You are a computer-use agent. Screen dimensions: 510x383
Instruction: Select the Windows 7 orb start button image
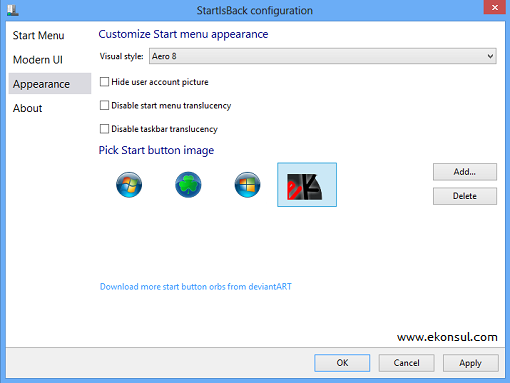coord(129,185)
